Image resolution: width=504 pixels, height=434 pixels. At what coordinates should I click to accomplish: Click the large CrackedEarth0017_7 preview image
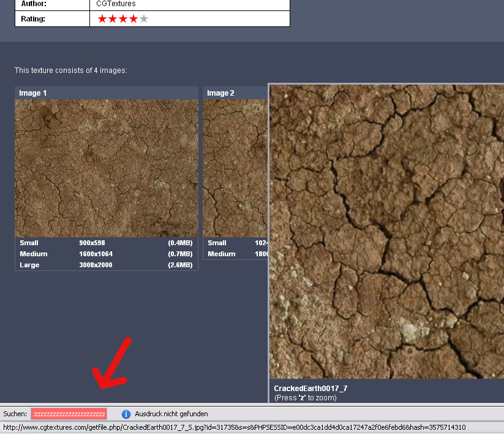pos(386,232)
